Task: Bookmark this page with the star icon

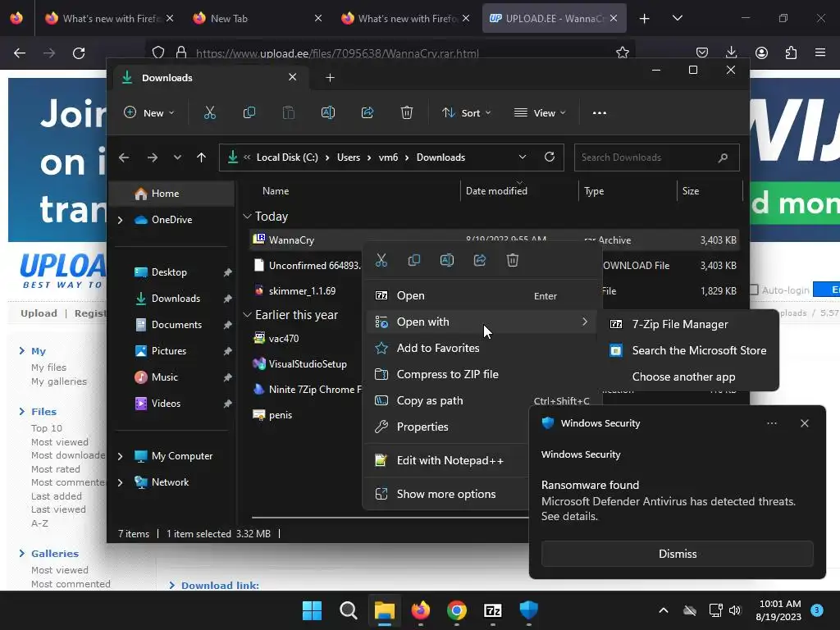Action: pos(622,52)
